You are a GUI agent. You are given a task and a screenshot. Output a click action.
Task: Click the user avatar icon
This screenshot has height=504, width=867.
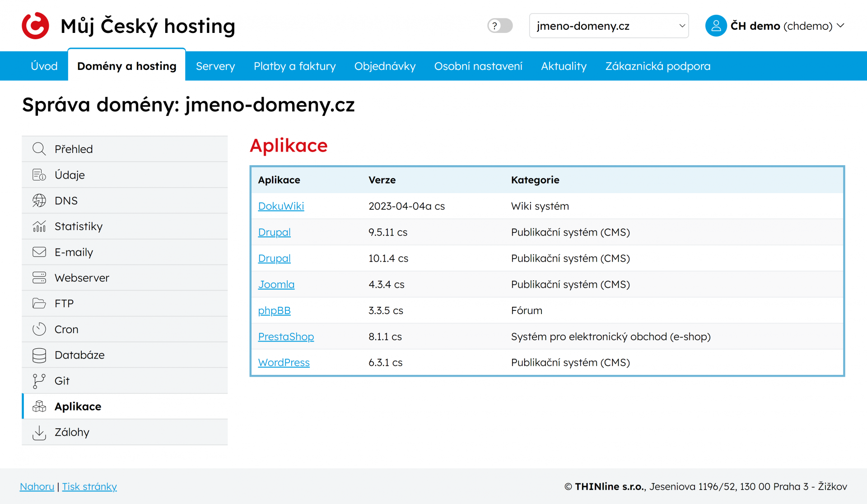pyautogui.click(x=716, y=26)
